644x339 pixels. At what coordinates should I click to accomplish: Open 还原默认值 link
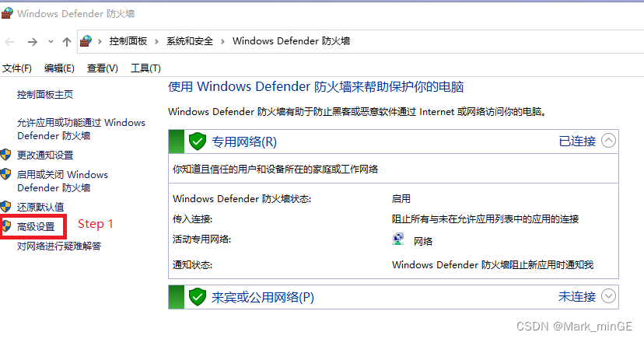coord(40,208)
